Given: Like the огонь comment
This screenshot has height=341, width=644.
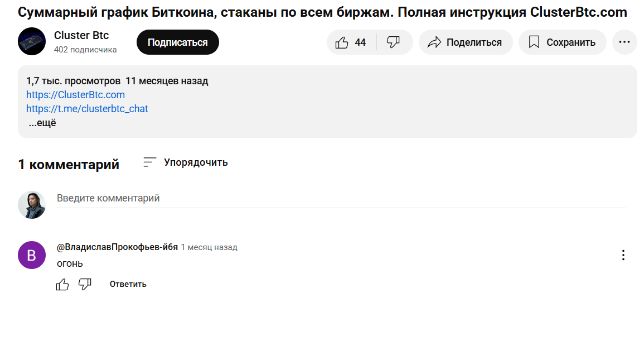Looking at the screenshot, I should tap(62, 284).
